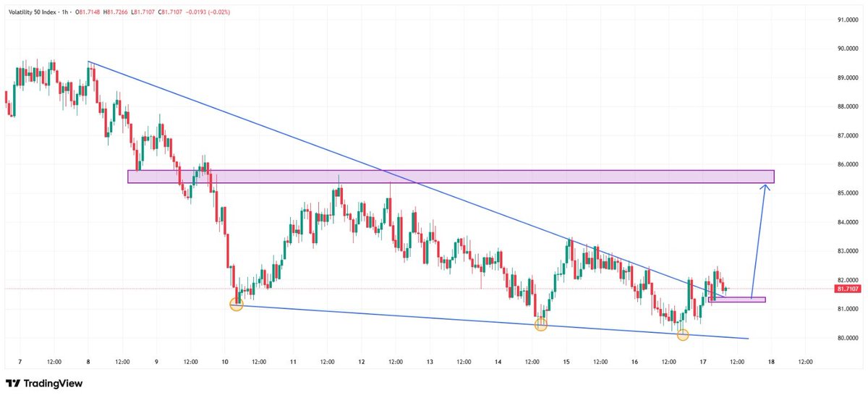868x398 pixels.
Task: Click the date label 7 on time axis
Action: pos(20,361)
